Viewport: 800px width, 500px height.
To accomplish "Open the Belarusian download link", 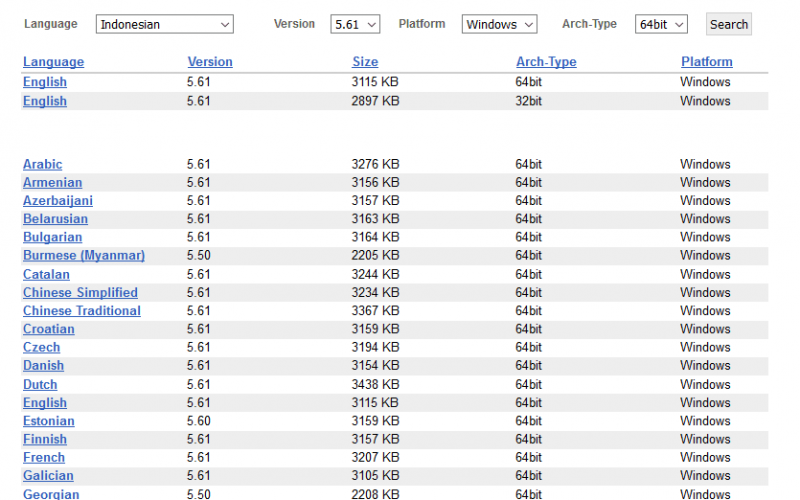I will (55, 219).
